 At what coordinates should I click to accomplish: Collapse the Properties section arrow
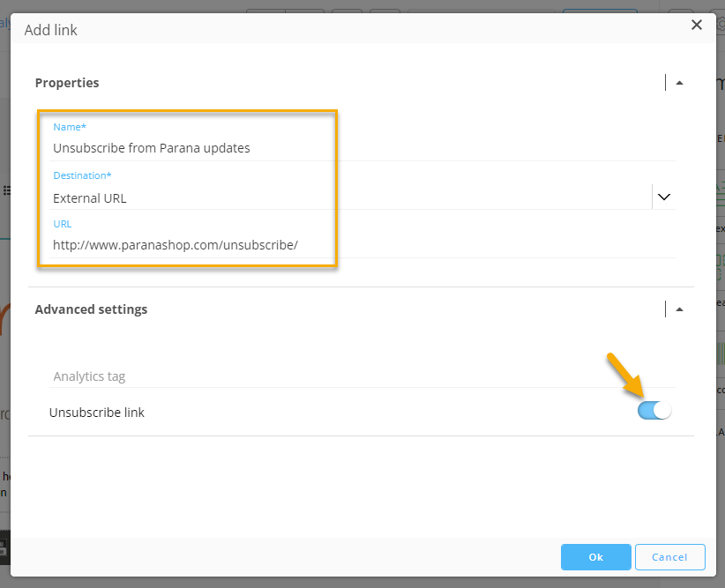[679, 83]
